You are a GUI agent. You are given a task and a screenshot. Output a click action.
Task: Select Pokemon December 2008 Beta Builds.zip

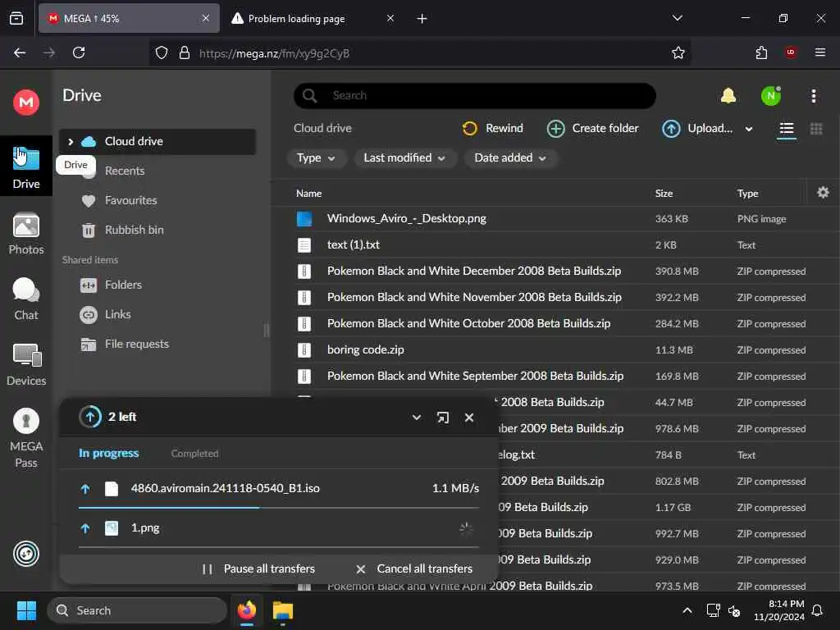click(557, 271)
